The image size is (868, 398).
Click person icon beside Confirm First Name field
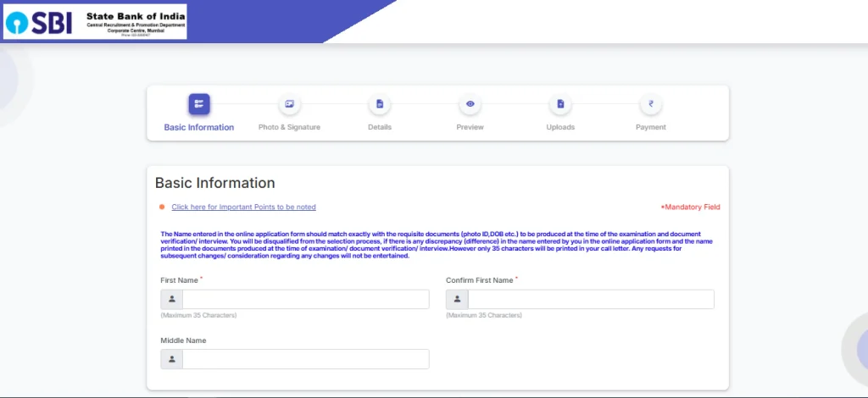coord(457,299)
